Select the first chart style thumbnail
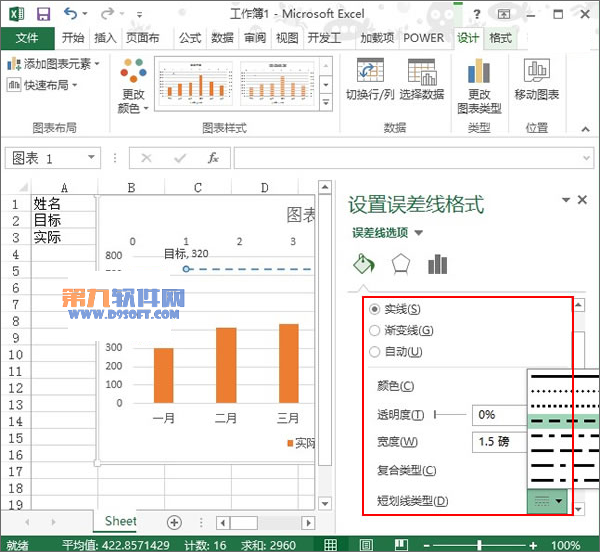This screenshot has height=552, width=600. coord(196,83)
